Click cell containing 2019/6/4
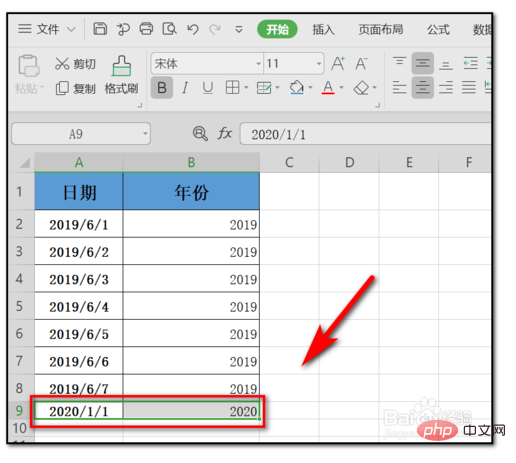Image resolution: width=516 pixels, height=463 pixels. (79, 306)
